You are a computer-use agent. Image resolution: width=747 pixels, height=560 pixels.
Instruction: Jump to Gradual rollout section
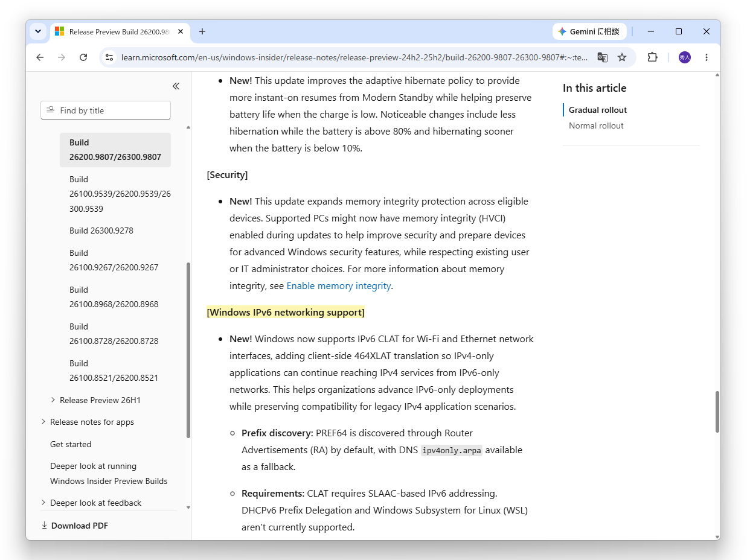coord(598,110)
